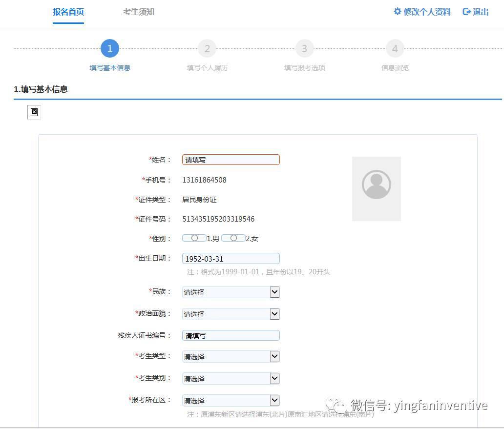Switch to the 报名首页 tab

pyautogui.click(x=68, y=12)
